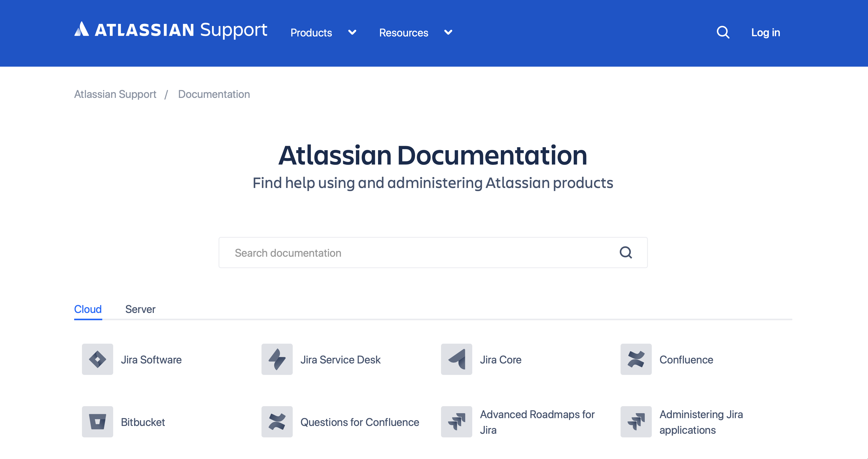Click the magnifier icon inside documentation search box
Viewport: 868px width, 459px height.
(x=626, y=253)
